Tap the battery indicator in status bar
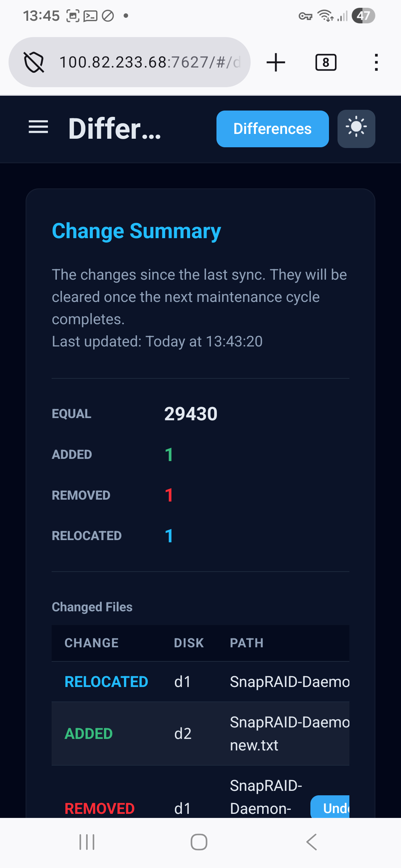The width and height of the screenshot is (401, 868). (363, 16)
